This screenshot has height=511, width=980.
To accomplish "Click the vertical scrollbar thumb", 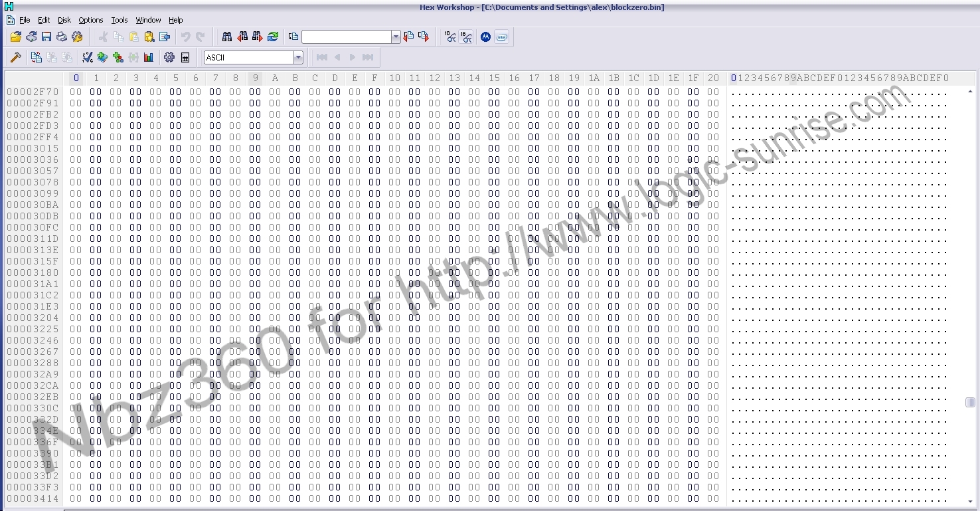I will (x=970, y=402).
